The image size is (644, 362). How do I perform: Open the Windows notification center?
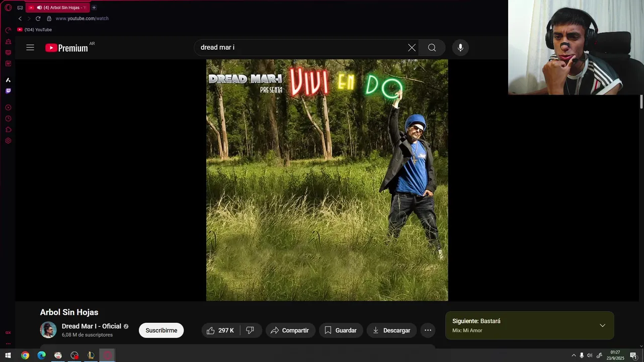(633, 355)
